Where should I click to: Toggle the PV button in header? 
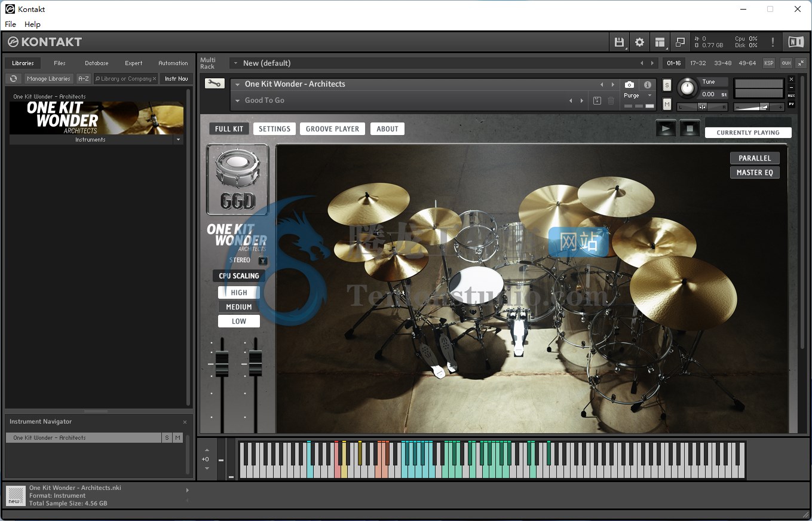(x=791, y=104)
